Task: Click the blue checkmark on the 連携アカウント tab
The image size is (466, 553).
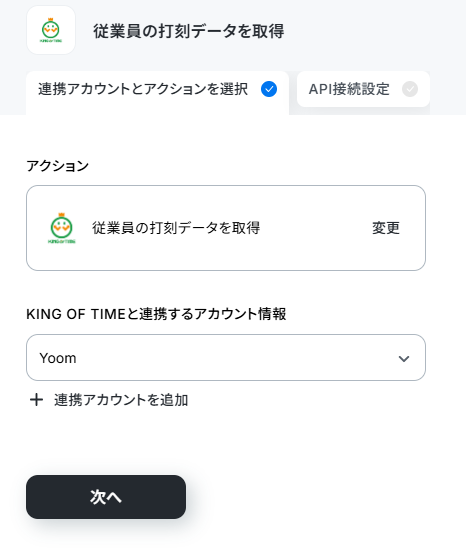Action: (x=269, y=89)
